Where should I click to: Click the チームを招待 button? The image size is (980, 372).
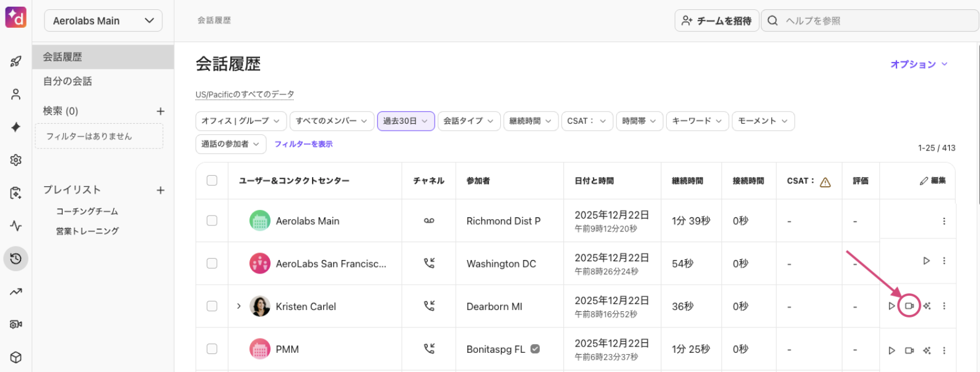click(x=716, y=20)
